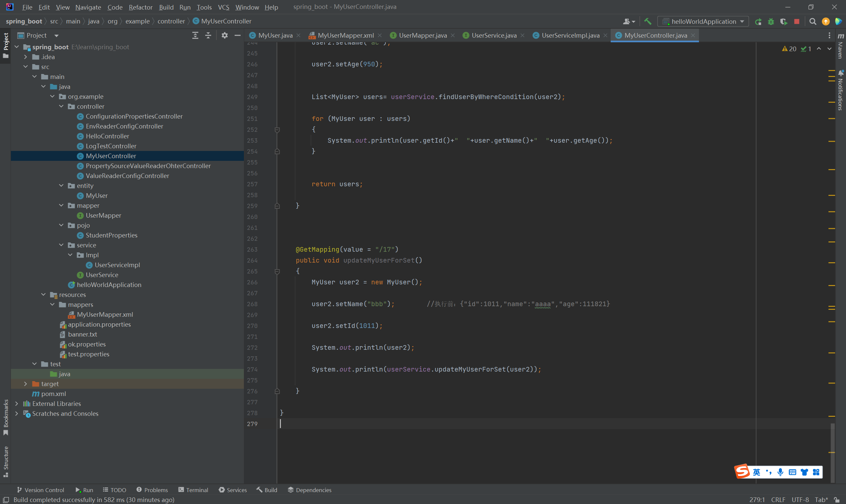Click the Debug bug icon in toolbar

(x=771, y=21)
